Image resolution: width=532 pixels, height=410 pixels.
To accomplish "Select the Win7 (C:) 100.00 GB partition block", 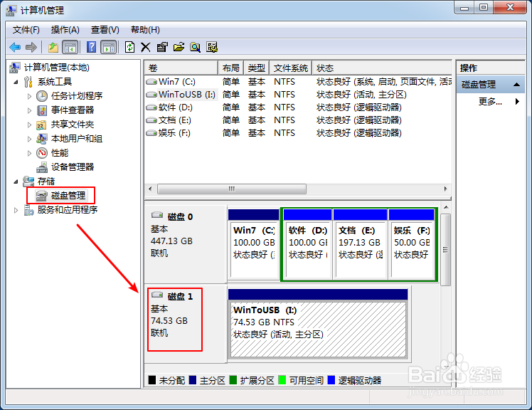I will 254,245.
